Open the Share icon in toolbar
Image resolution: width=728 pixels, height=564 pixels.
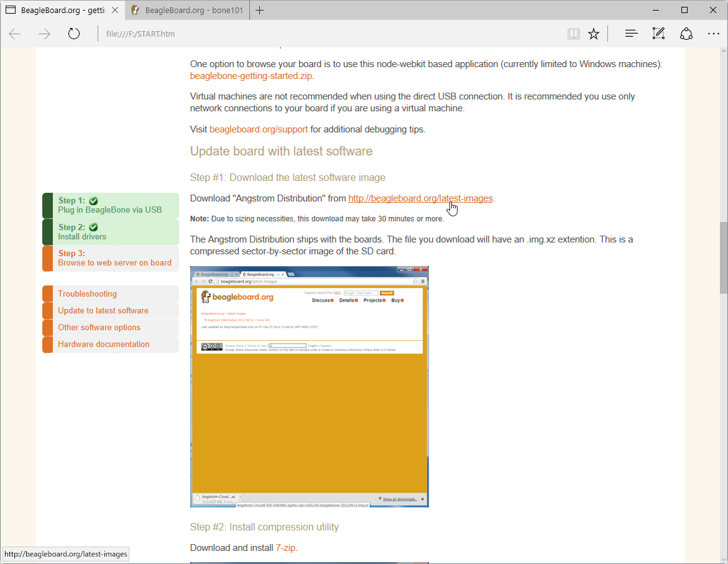click(686, 34)
